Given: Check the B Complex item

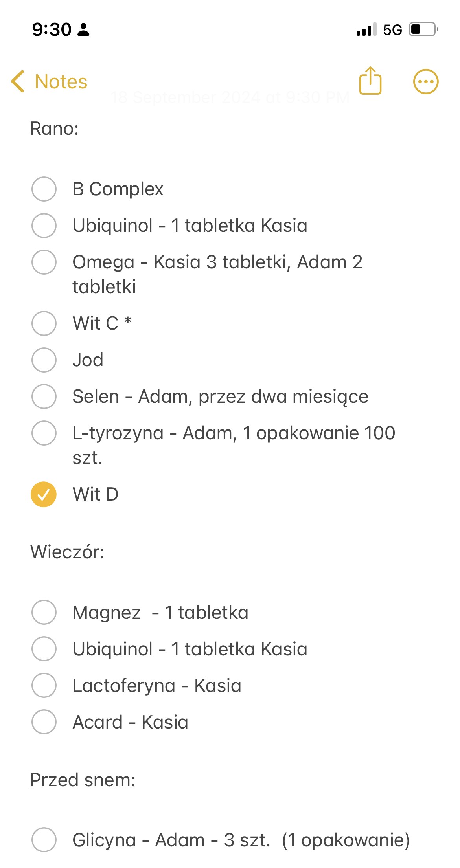Looking at the screenshot, I should coord(44,189).
